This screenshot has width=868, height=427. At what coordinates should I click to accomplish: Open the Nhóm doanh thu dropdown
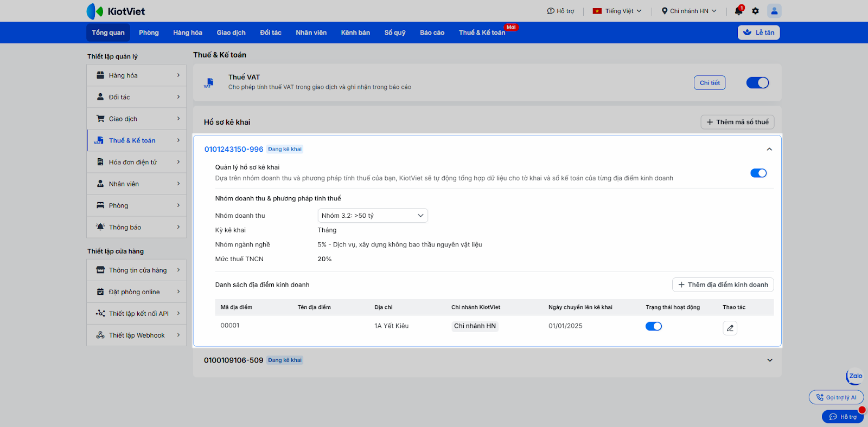point(372,216)
